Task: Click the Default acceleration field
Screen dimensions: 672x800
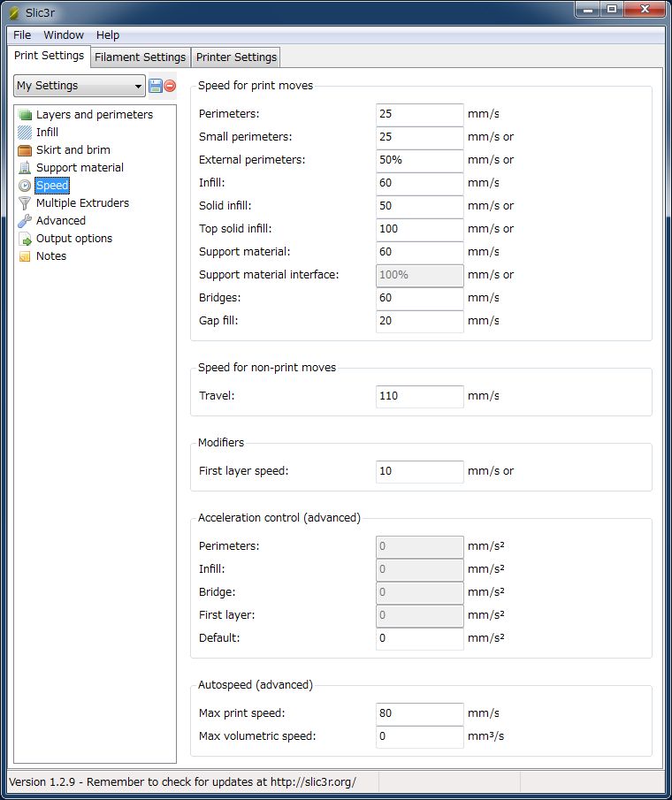Action: tap(419, 638)
